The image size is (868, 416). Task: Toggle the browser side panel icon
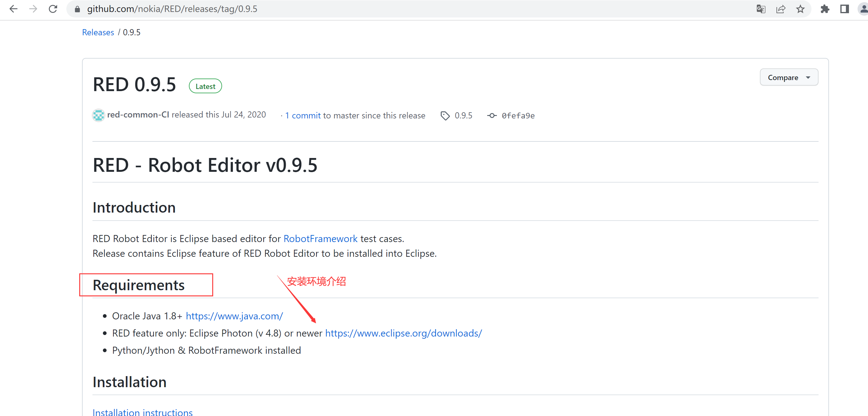click(844, 9)
